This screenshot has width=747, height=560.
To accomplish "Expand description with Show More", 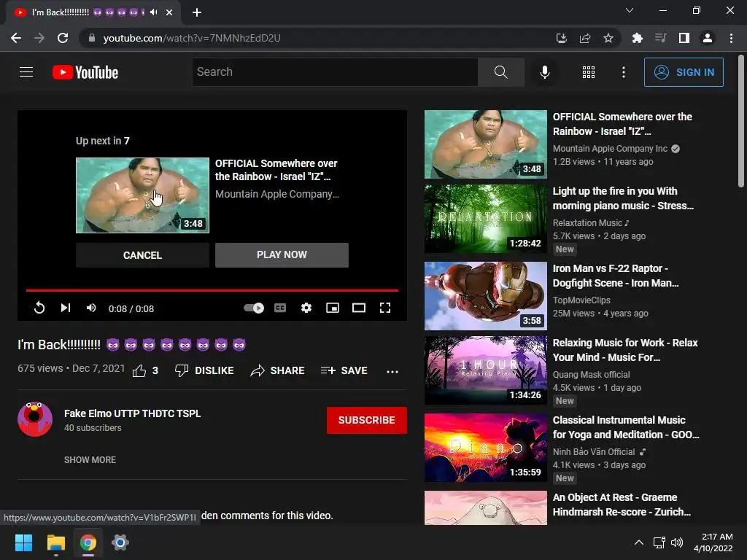I will tap(90, 460).
